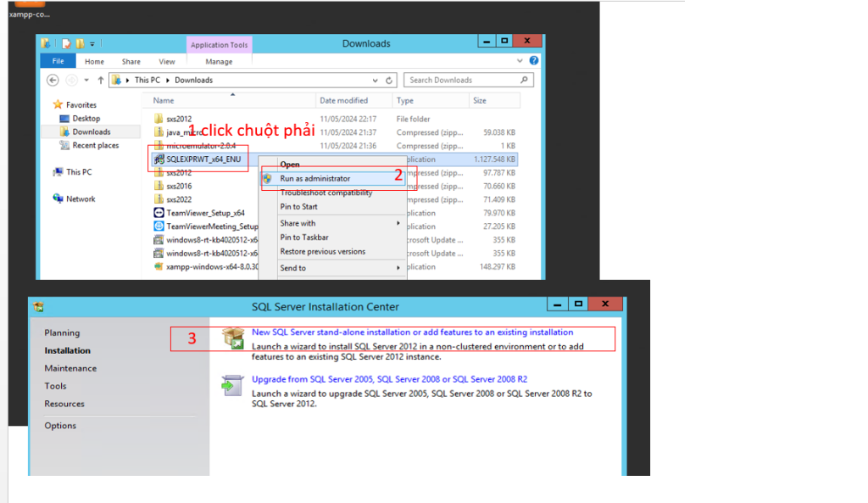
Task: Click the new folder icon in title bar
Action: pos(81,44)
